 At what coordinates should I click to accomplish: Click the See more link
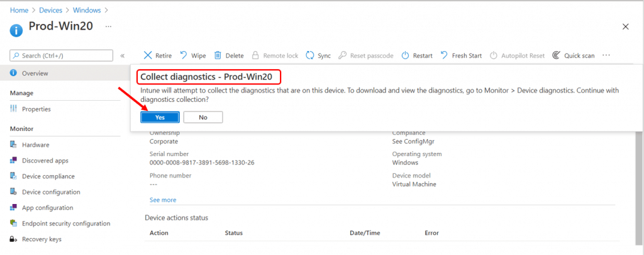tap(163, 200)
